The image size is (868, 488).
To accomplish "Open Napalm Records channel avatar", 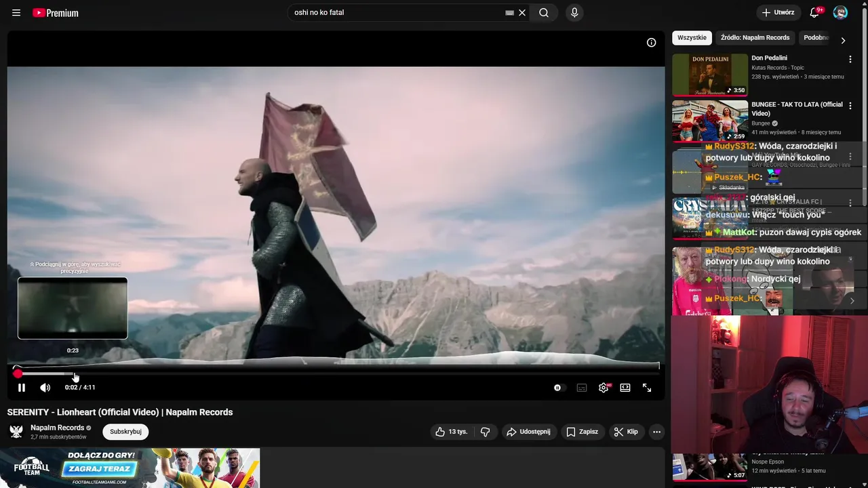I will [x=16, y=432].
